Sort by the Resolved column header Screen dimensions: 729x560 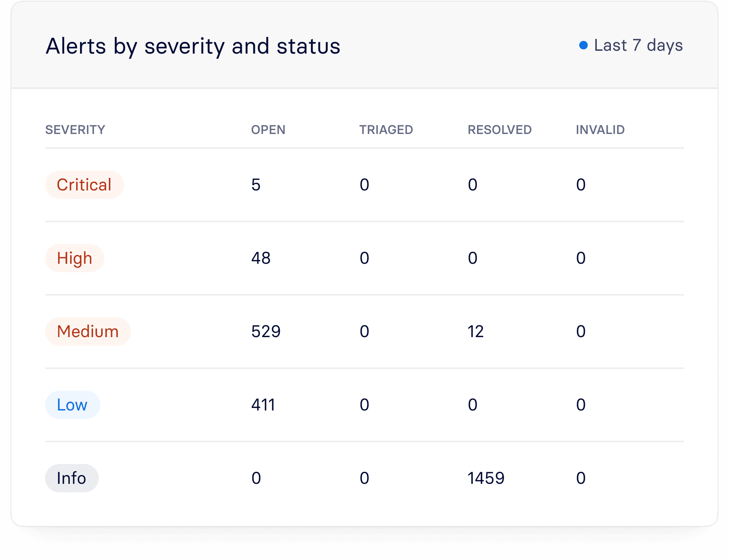[x=500, y=130]
